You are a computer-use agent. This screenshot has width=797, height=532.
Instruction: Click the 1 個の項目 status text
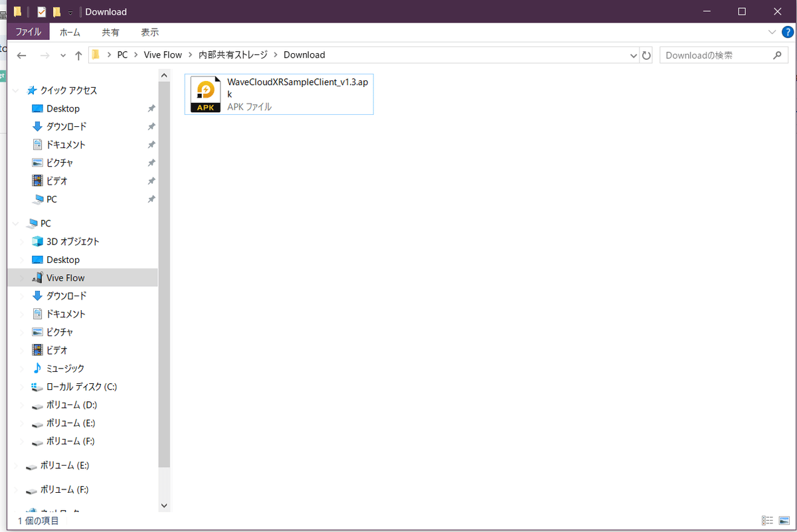click(38, 521)
